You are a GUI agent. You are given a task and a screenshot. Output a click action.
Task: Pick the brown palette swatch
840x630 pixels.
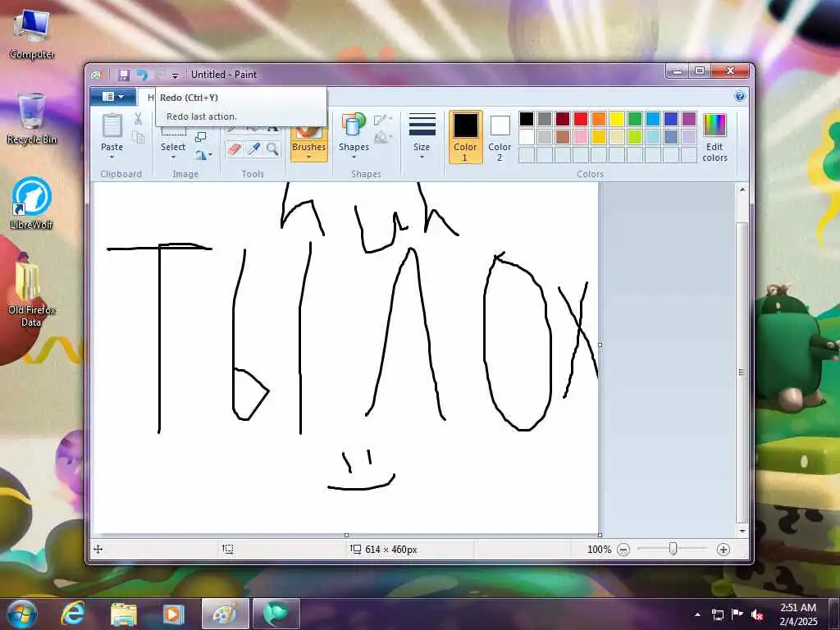563,137
